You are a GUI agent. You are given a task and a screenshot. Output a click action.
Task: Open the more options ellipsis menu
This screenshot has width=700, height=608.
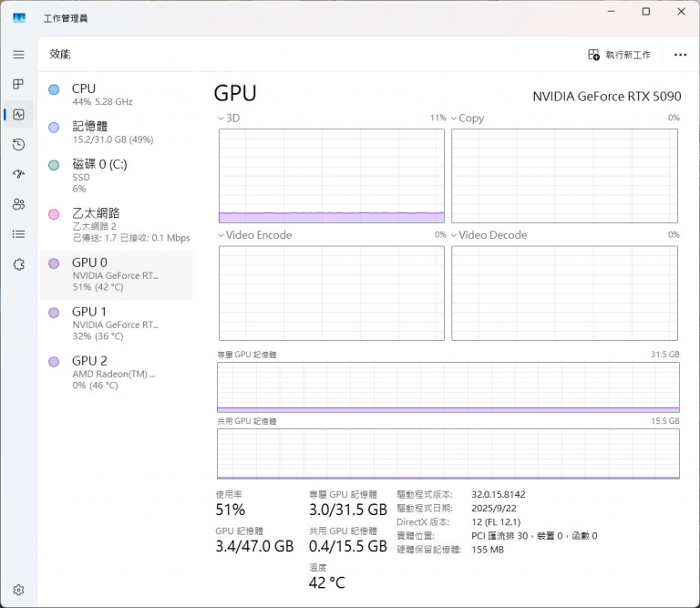coord(680,55)
